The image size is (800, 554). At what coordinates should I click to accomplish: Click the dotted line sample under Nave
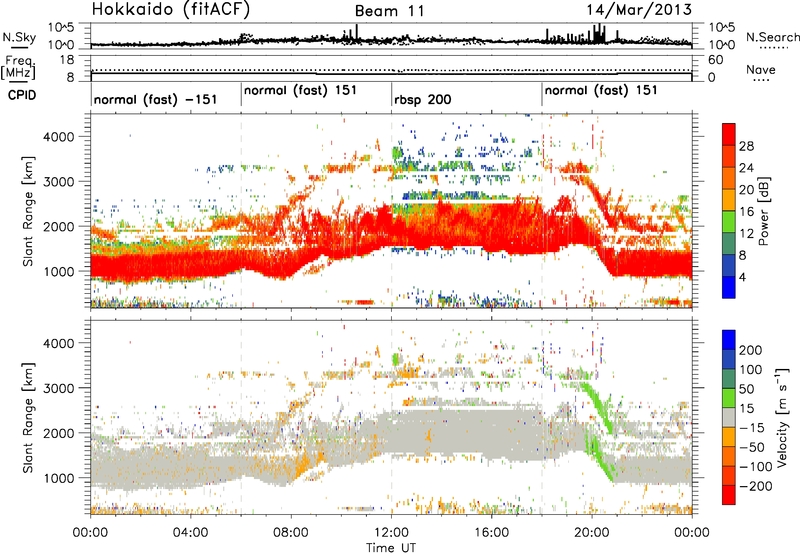pyautogui.click(x=761, y=80)
